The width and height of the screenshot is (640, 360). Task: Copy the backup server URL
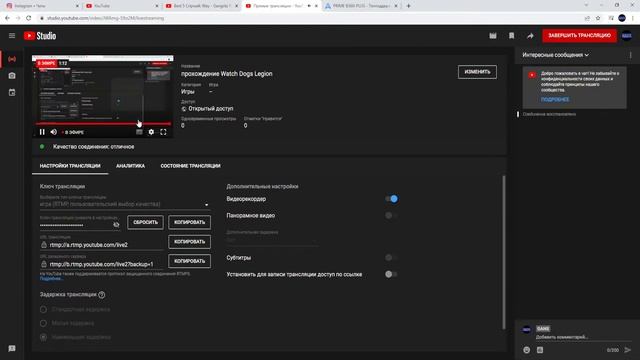[x=189, y=261]
